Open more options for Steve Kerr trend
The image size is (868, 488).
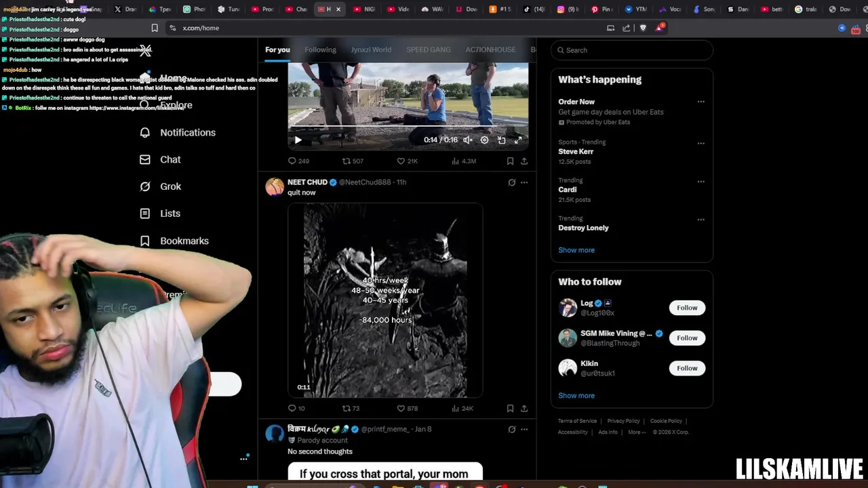coord(701,143)
